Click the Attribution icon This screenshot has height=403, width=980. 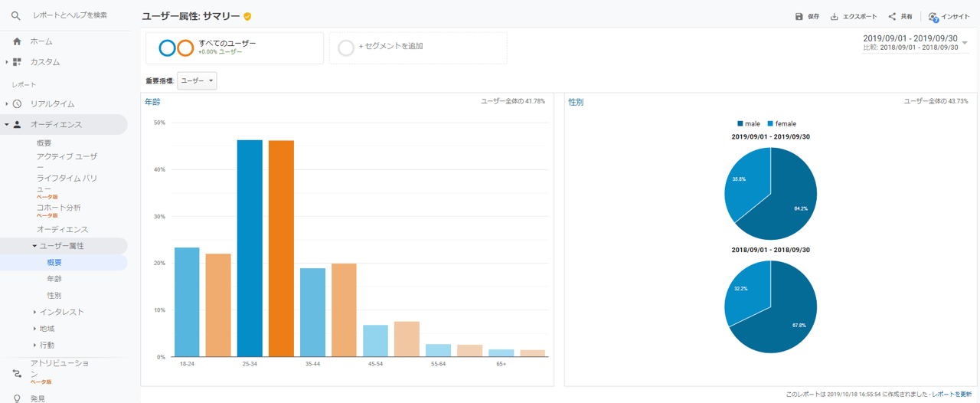pos(17,374)
